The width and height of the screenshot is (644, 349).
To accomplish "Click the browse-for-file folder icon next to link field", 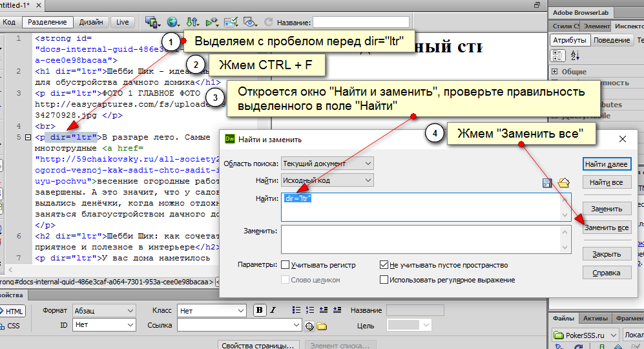I will click(321, 326).
